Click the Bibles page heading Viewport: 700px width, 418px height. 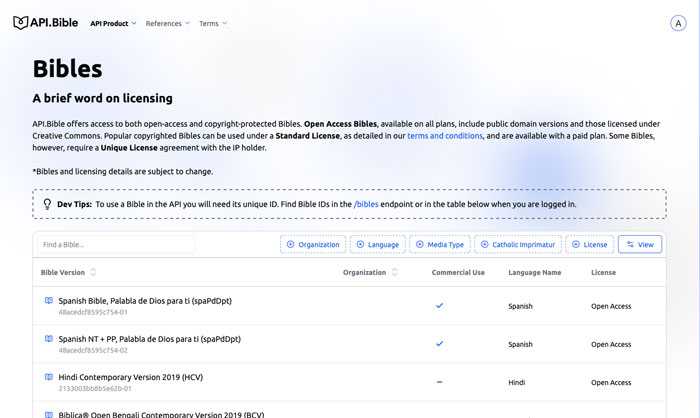tap(67, 69)
